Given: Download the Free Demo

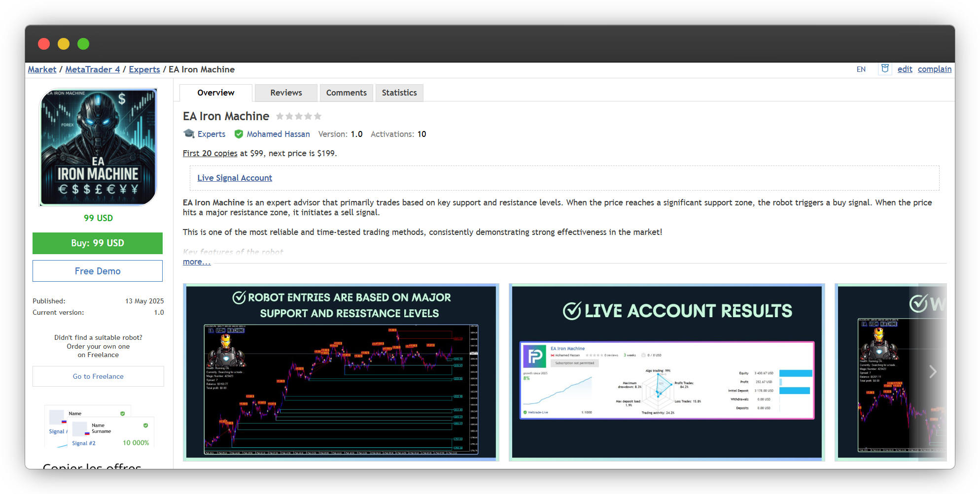Looking at the screenshot, I should tap(98, 271).
